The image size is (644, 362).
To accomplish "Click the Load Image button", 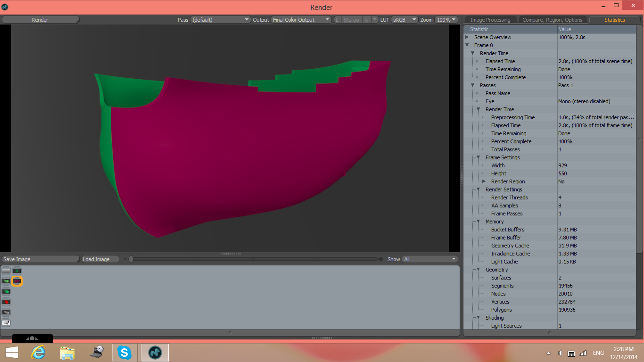I will click(100, 259).
